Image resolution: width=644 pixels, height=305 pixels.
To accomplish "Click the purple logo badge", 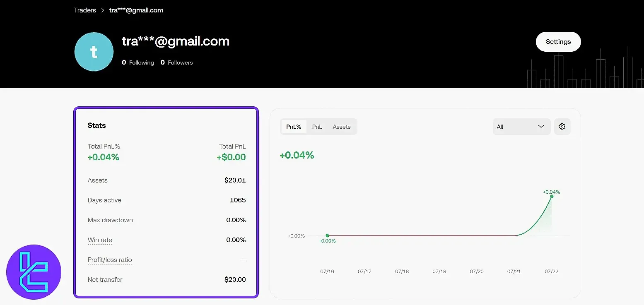I will (34, 272).
